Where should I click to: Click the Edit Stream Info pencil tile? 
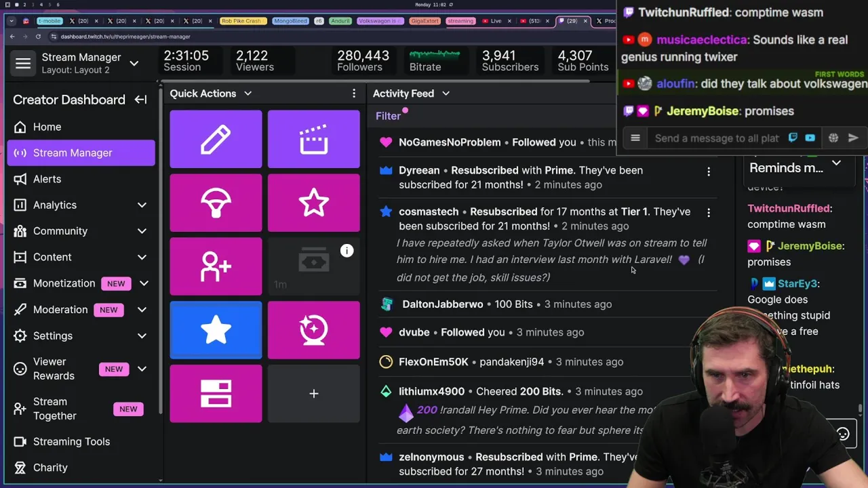point(216,139)
